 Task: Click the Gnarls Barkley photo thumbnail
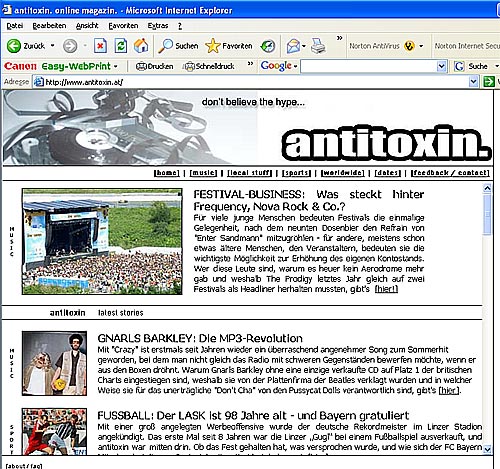pyautogui.click(x=54, y=363)
